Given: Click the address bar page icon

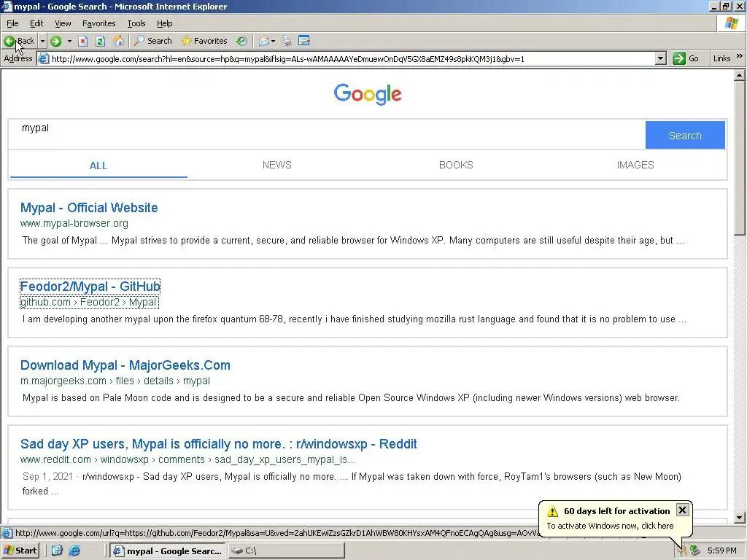Looking at the screenshot, I should pos(43,58).
